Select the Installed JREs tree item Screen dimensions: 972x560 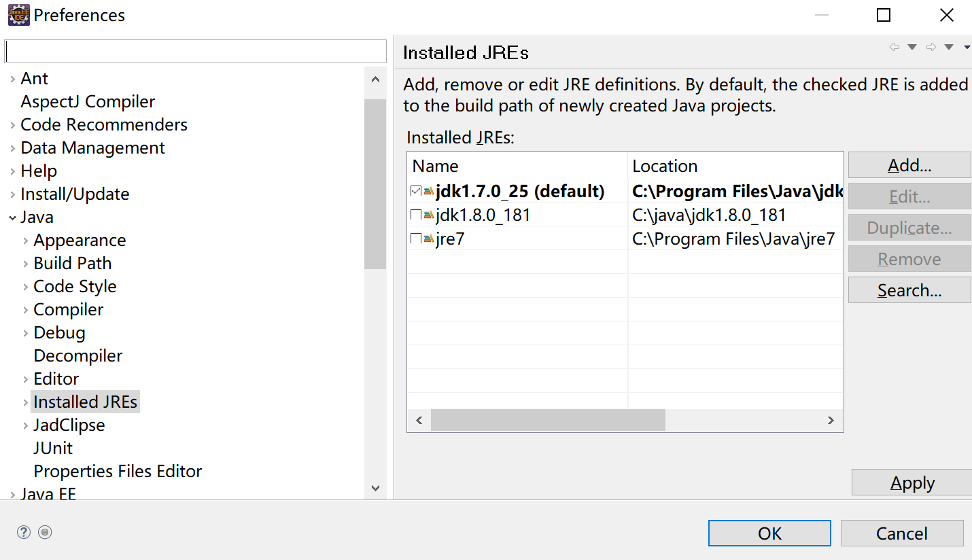(86, 402)
